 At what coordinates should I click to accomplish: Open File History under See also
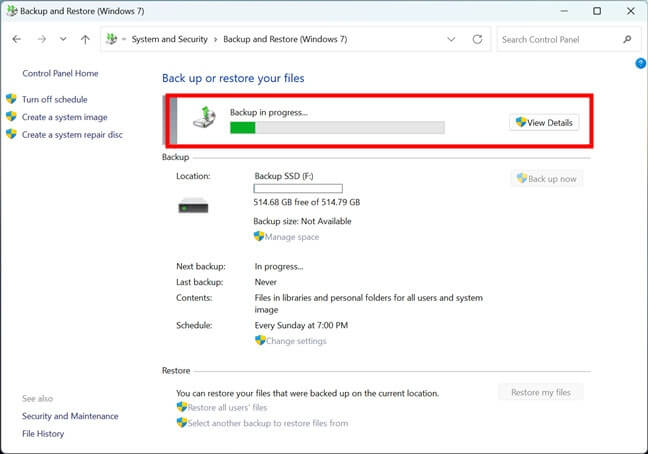pos(43,433)
